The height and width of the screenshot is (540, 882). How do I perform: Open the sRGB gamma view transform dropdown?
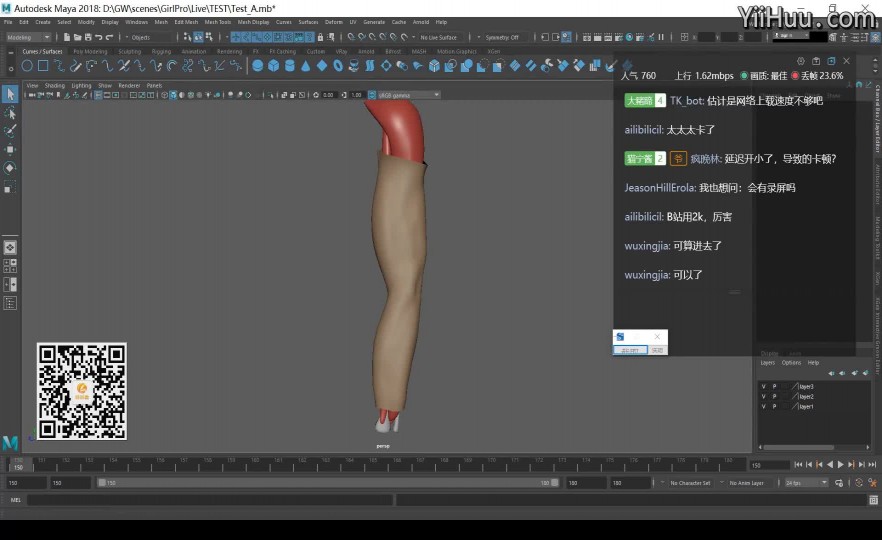click(409, 95)
